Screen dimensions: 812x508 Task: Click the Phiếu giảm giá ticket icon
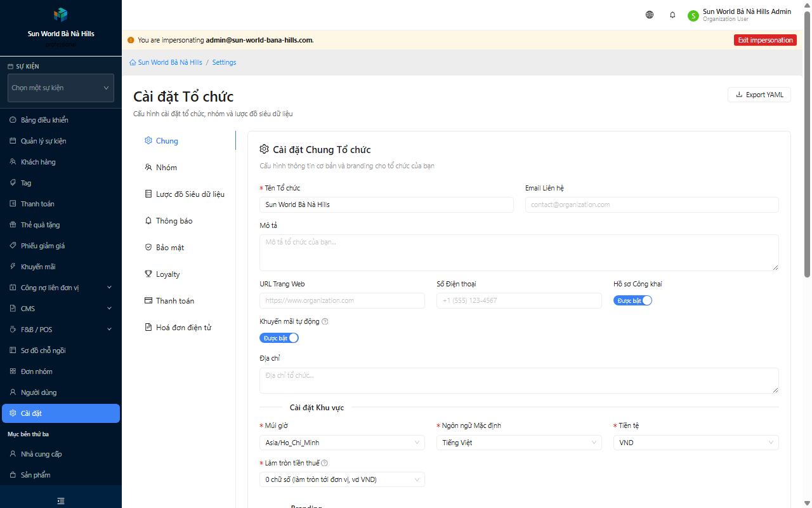(13, 246)
